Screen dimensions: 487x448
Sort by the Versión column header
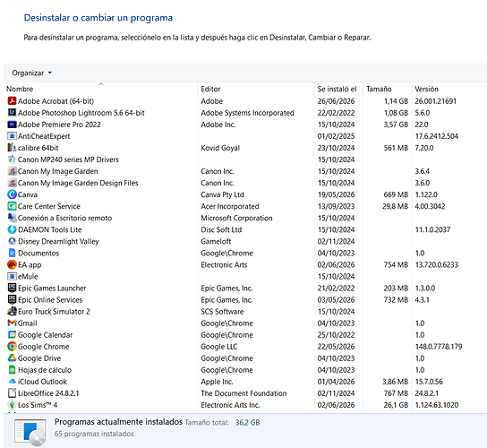426,89
